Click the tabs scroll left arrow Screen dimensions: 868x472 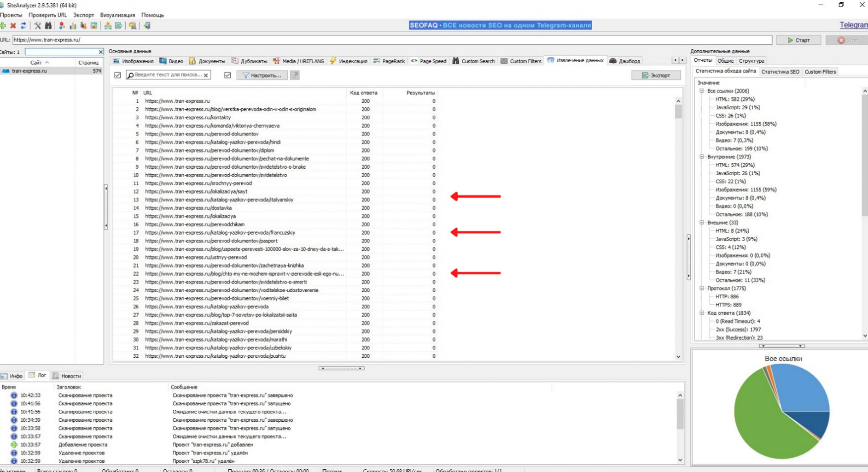(x=675, y=60)
